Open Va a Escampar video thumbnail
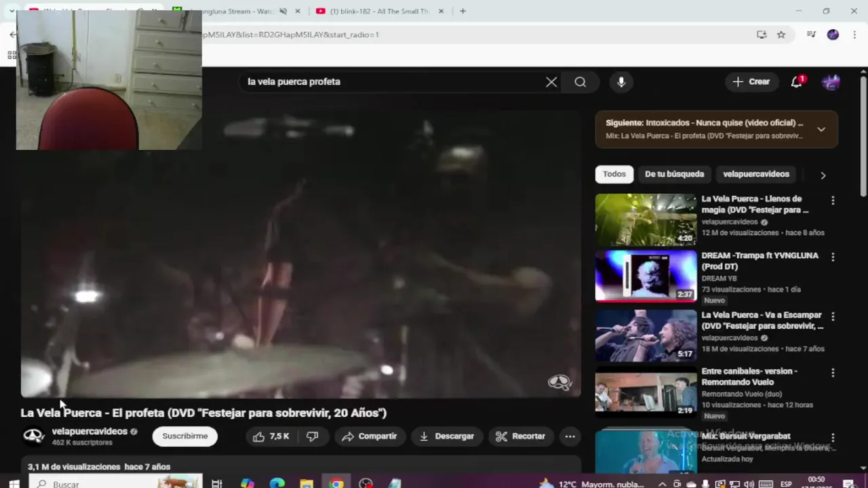The image size is (868, 488). pos(646,335)
